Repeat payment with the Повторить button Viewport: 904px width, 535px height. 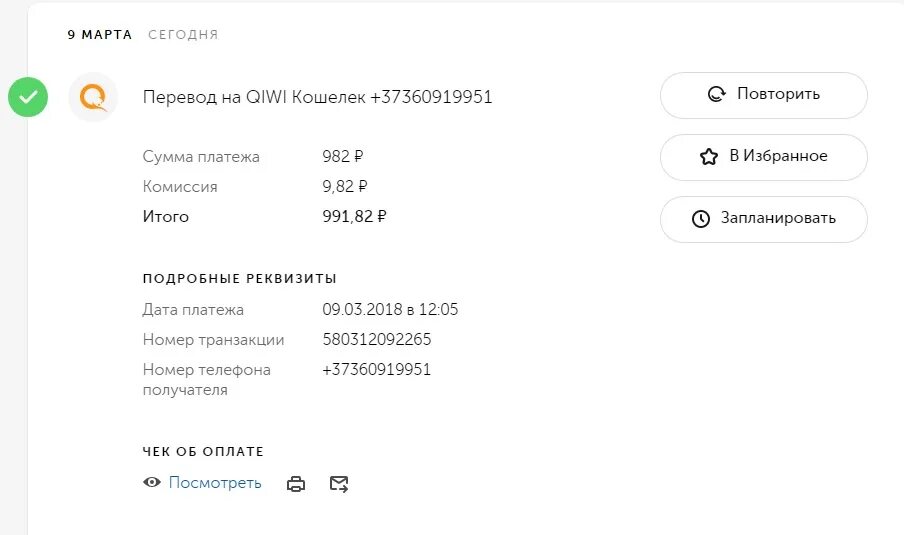point(763,95)
